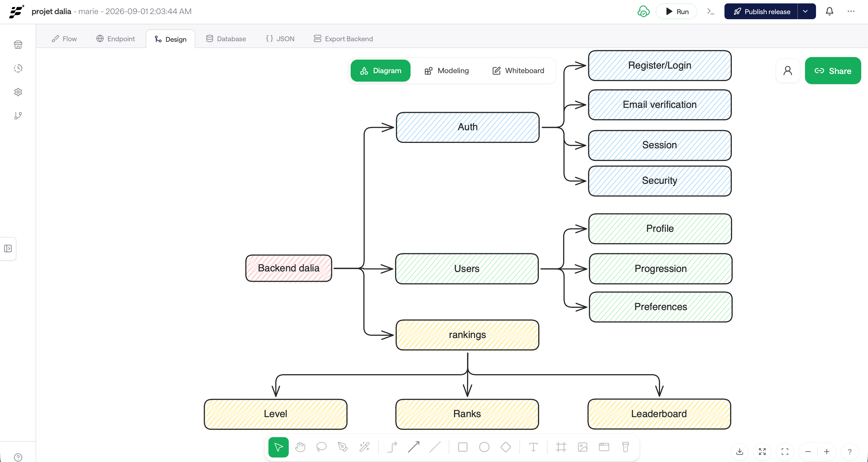This screenshot has width=868, height=462.
Task: Click the expand-arrows fit view icon
Action: coord(762,452)
